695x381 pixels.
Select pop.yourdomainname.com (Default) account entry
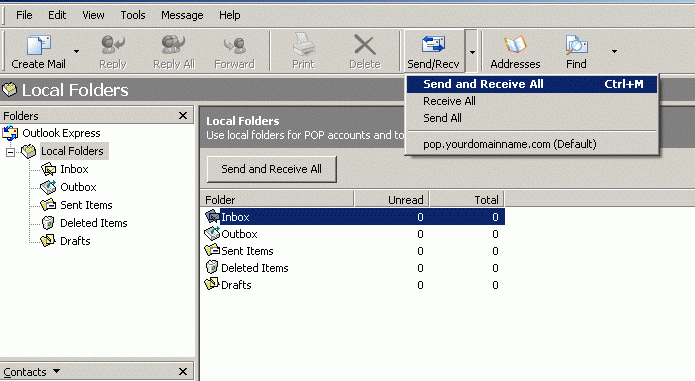click(x=532, y=144)
